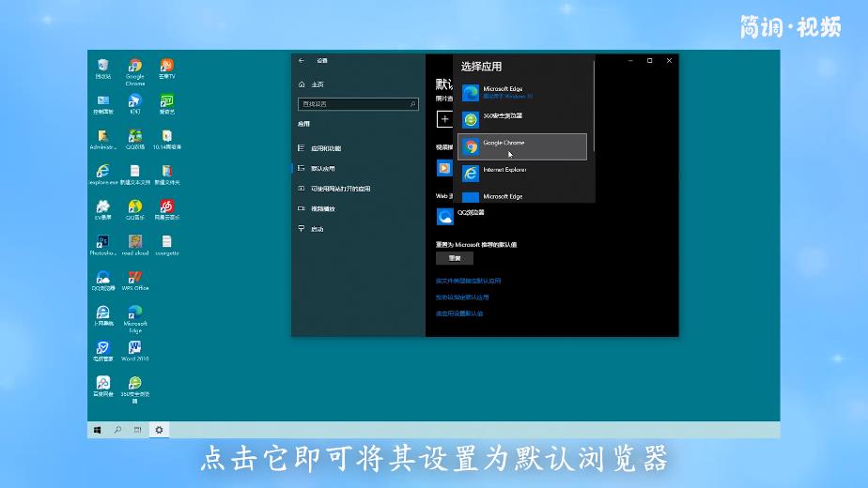Open the Settings Home (主页) page
The image size is (868, 488).
tap(317, 84)
